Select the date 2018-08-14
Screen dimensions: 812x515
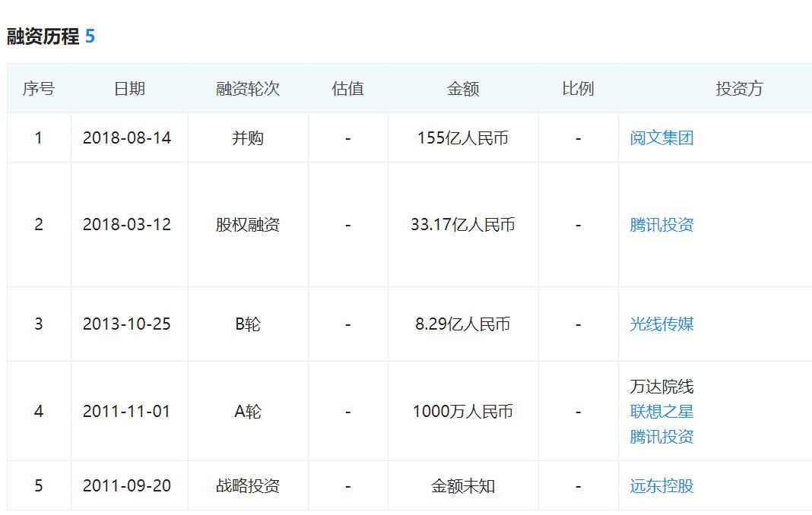[x=127, y=138]
